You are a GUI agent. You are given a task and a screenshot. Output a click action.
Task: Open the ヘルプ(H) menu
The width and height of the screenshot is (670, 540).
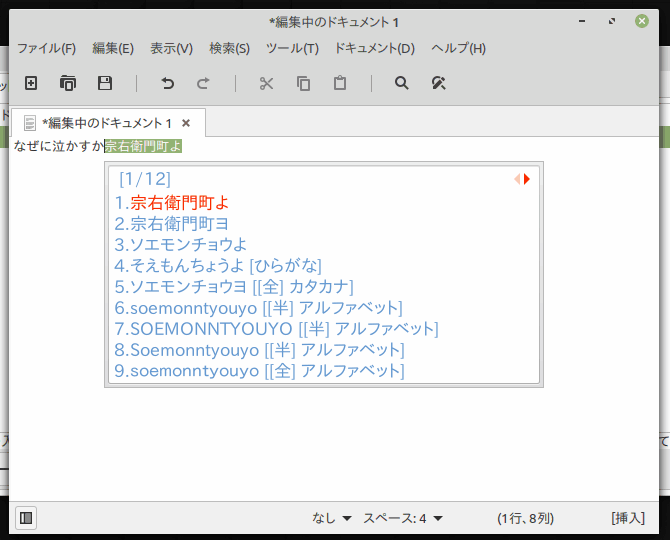(458, 48)
